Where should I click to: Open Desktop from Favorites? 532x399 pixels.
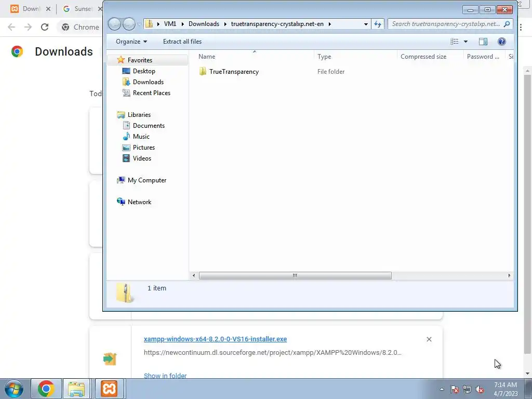pos(144,71)
